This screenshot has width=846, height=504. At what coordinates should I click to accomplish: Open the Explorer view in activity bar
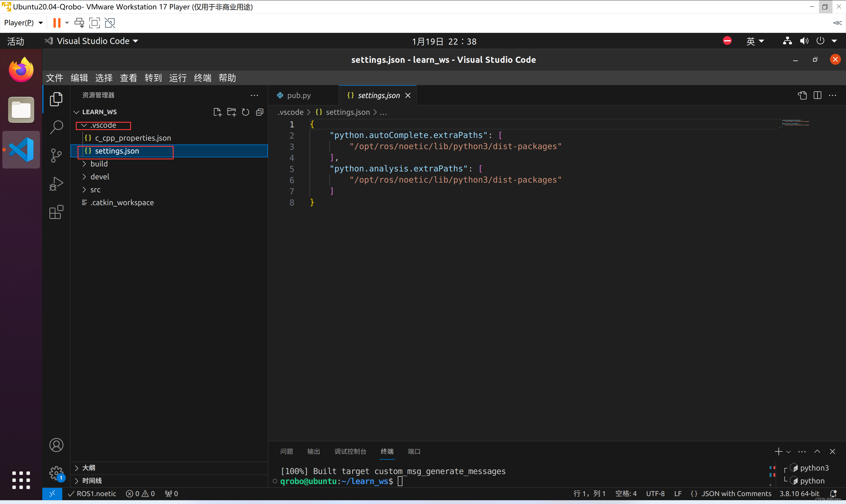pyautogui.click(x=56, y=99)
